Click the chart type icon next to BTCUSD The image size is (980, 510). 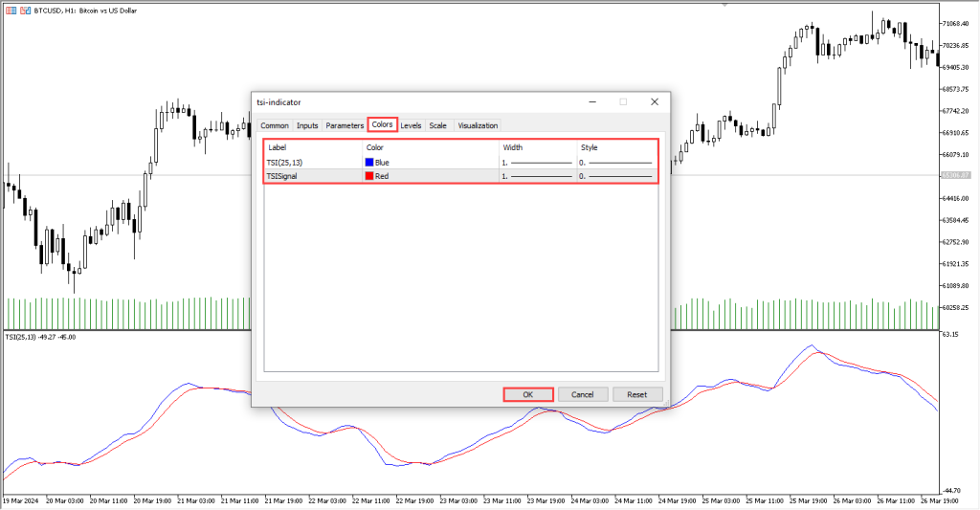(x=25, y=11)
